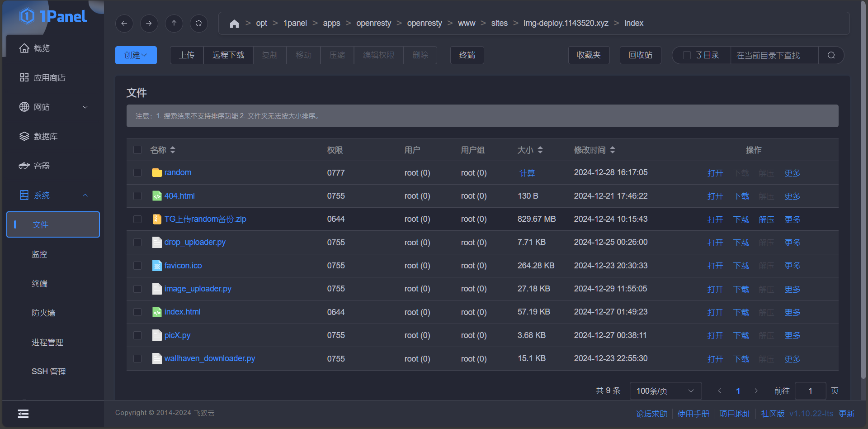Check the box for 404.html
The height and width of the screenshot is (429, 868).
(137, 196)
